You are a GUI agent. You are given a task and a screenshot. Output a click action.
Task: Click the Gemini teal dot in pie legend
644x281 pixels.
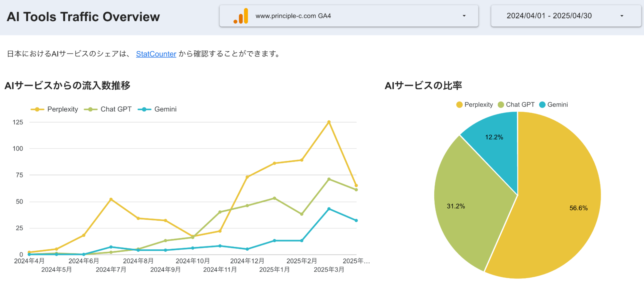(x=542, y=105)
